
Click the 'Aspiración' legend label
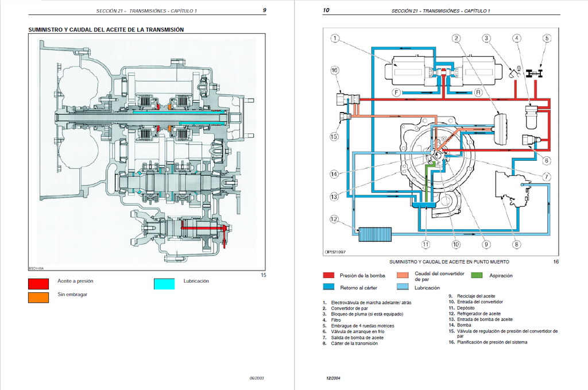501,276
